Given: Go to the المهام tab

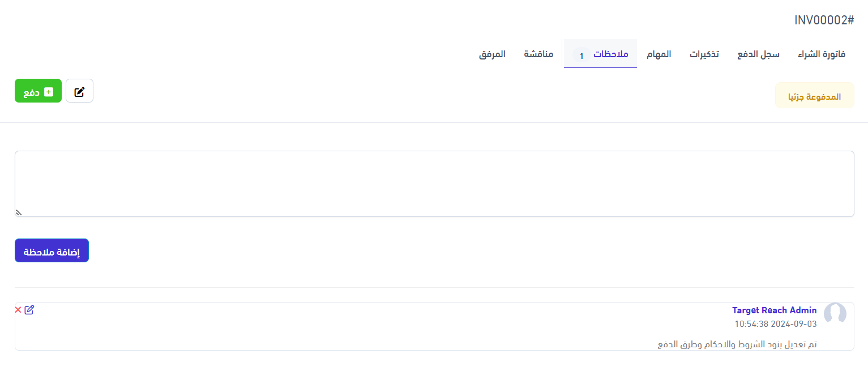Looking at the screenshot, I should 659,54.
